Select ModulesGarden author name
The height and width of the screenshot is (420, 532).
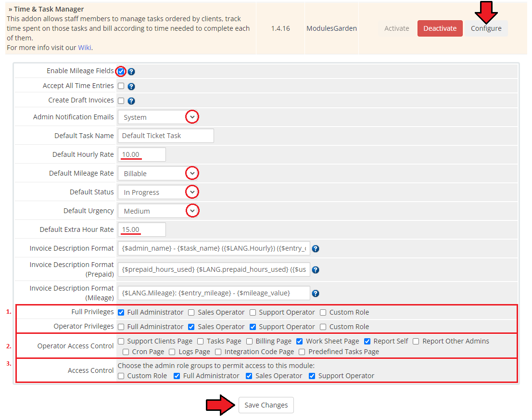tap(331, 28)
